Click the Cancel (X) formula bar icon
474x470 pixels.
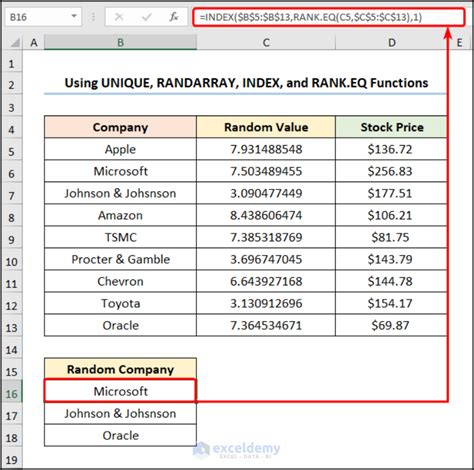[x=119, y=17]
